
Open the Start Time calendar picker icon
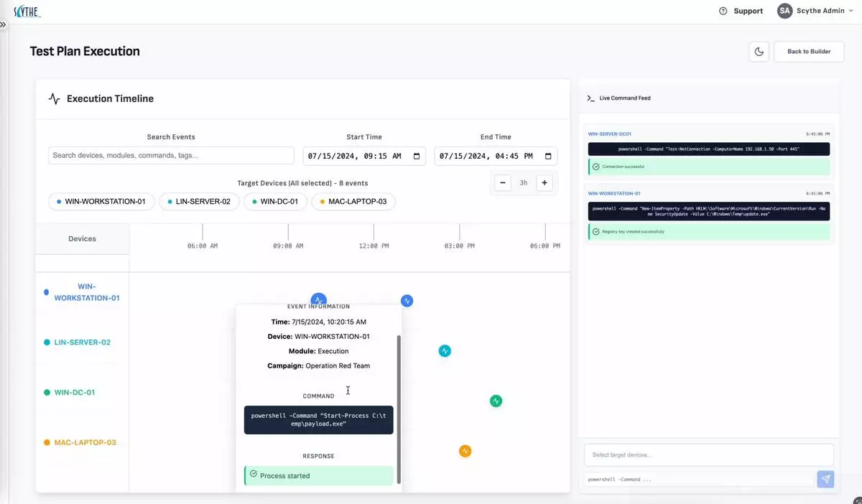click(417, 156)
